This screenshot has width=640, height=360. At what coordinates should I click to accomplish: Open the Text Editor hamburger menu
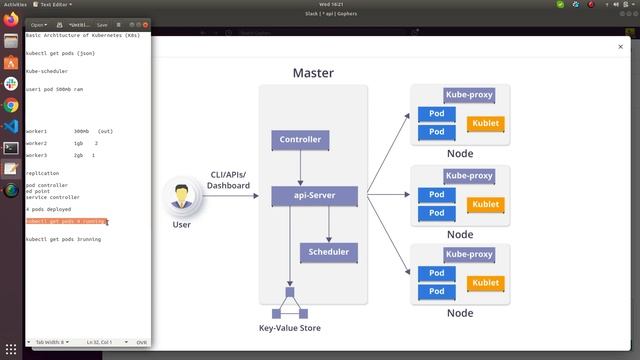[119, 25]
